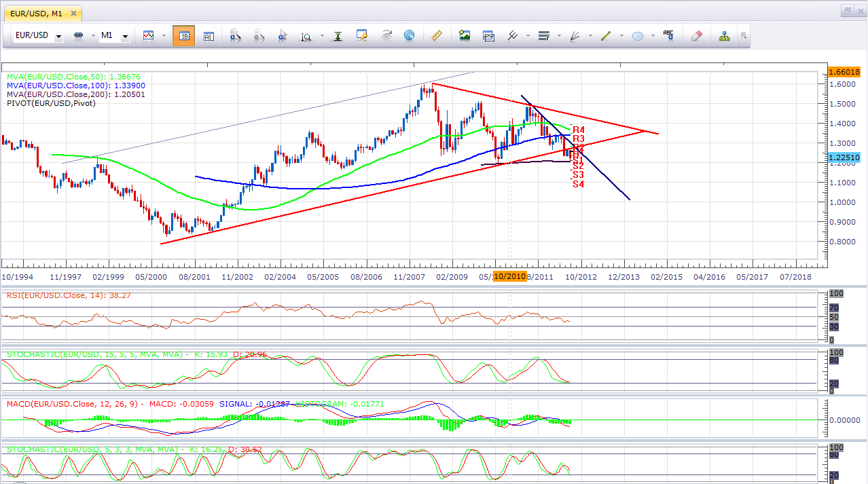Select the ruler measure tool

point(437,36)
